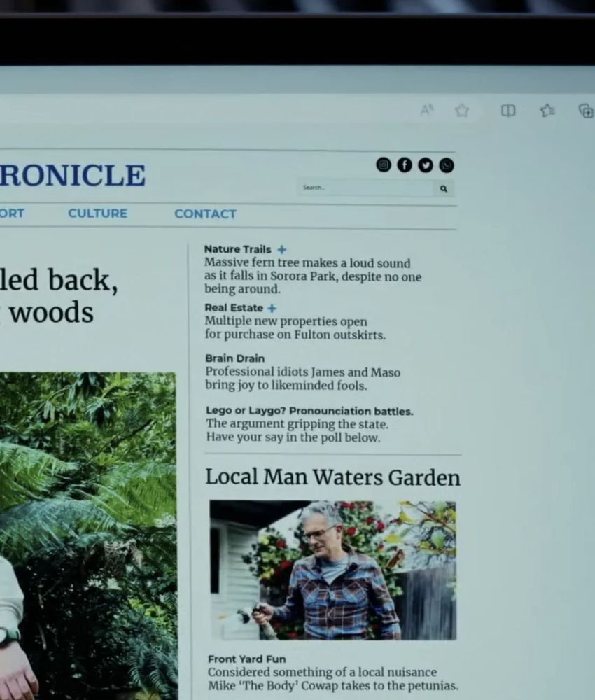Open the Chronicle's Twitter icon
This screenshot has height=700, width=595.
[x=426, y=165]
